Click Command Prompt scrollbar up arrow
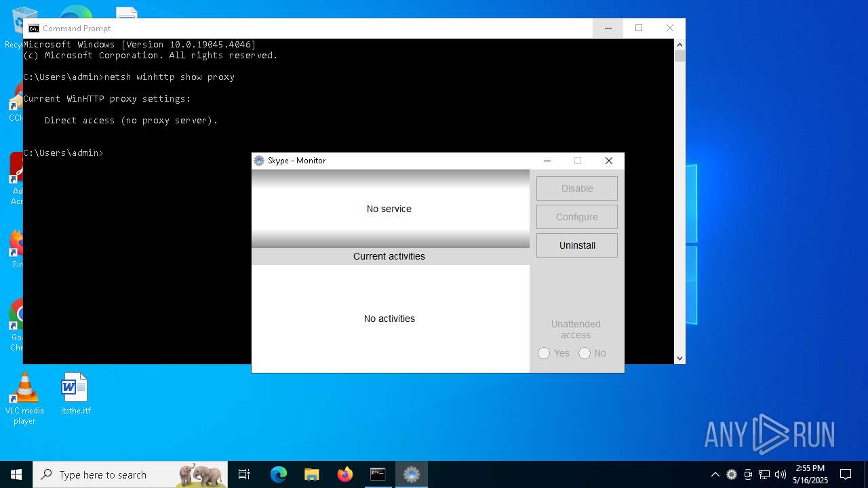 click(680, 44)
